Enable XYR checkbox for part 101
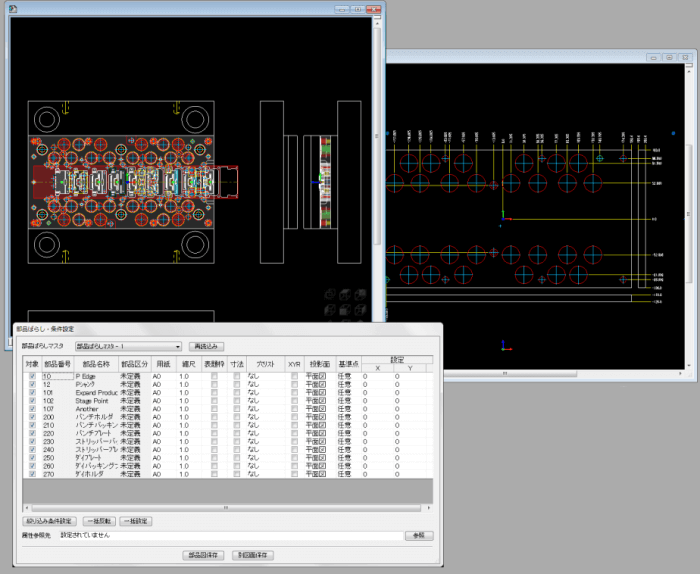Screen dimensions: 700x574 (294, 392)
